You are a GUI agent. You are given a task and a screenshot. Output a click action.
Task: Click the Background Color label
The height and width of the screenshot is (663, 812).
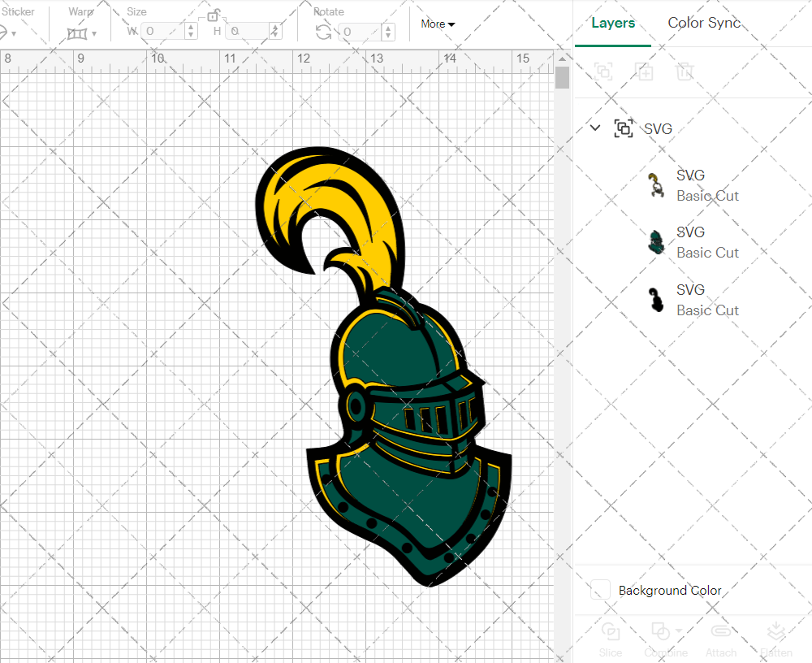point(670,591)
